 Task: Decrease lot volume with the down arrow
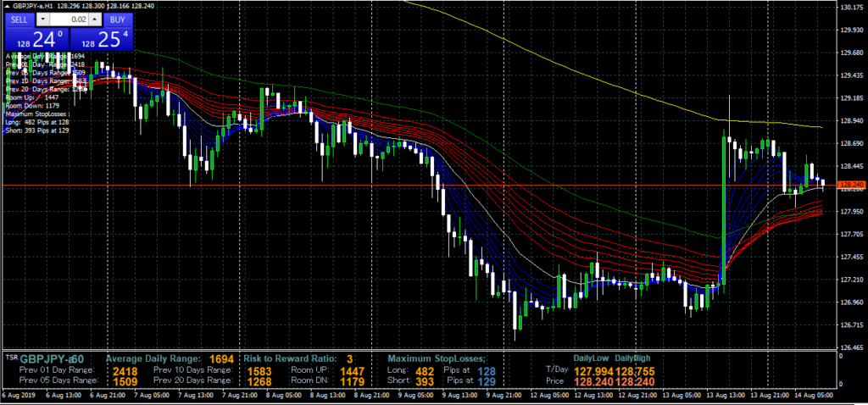[x=43, y=19]
